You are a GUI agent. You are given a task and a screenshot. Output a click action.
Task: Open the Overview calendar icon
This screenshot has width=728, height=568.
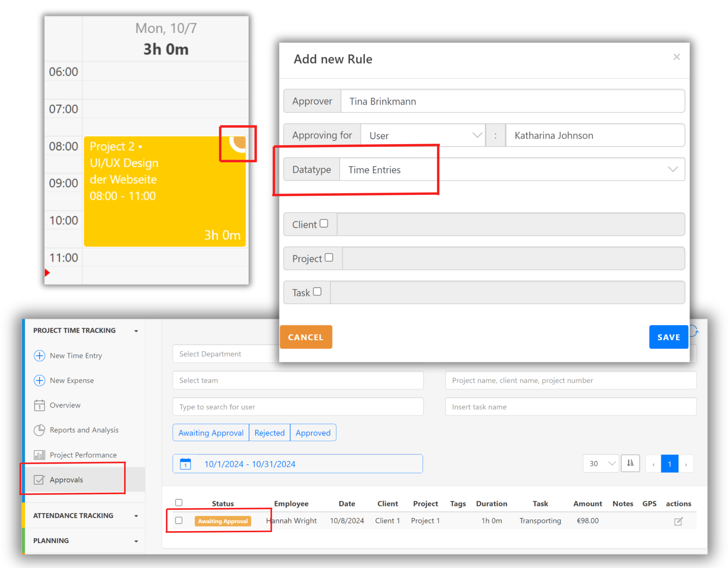click(x=39, y=405)
